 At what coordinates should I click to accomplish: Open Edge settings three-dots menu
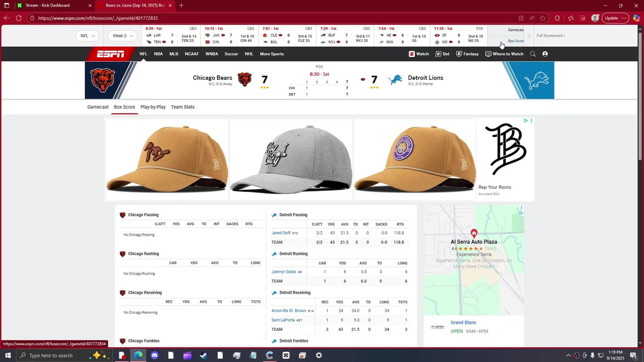(624, 18)
